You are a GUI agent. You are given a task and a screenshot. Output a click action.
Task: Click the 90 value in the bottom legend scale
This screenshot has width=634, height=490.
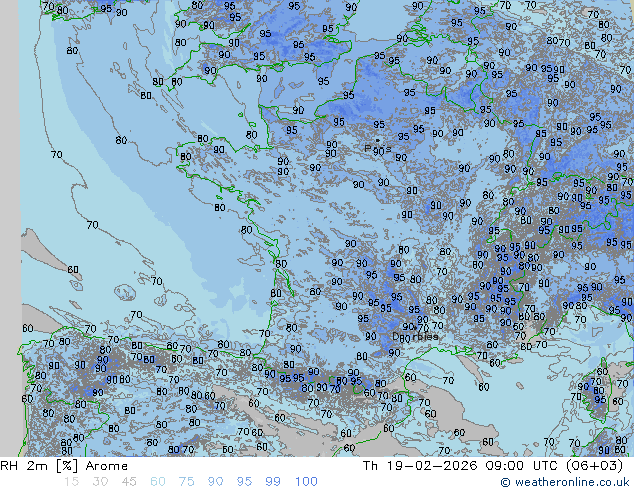point(216,482)
